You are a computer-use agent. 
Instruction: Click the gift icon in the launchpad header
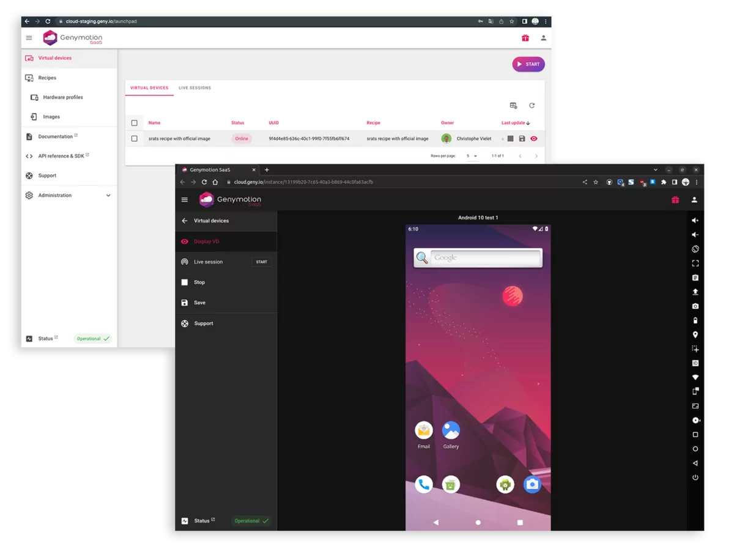coord(525,38)
